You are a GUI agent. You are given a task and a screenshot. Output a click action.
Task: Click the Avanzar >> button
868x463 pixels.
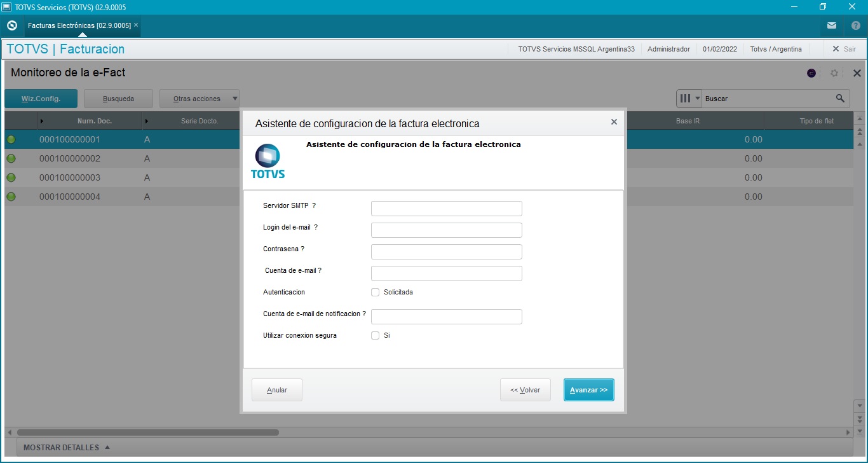point(589,390)
